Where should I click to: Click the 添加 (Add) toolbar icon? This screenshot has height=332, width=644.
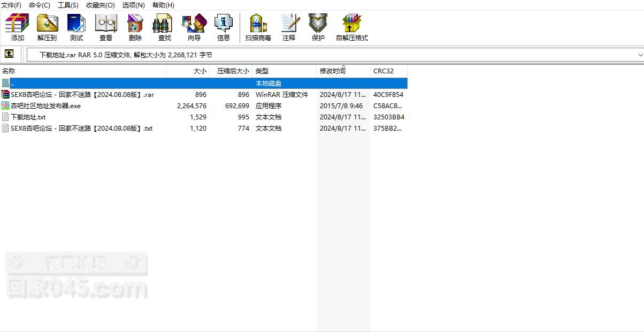(17, 25)
